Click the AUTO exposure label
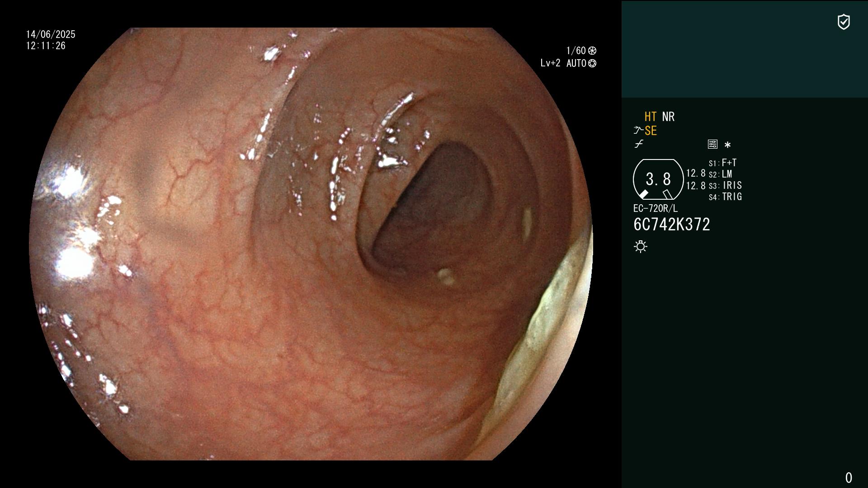The height and width of the screenshot is (488, 868). coord(576,63)
